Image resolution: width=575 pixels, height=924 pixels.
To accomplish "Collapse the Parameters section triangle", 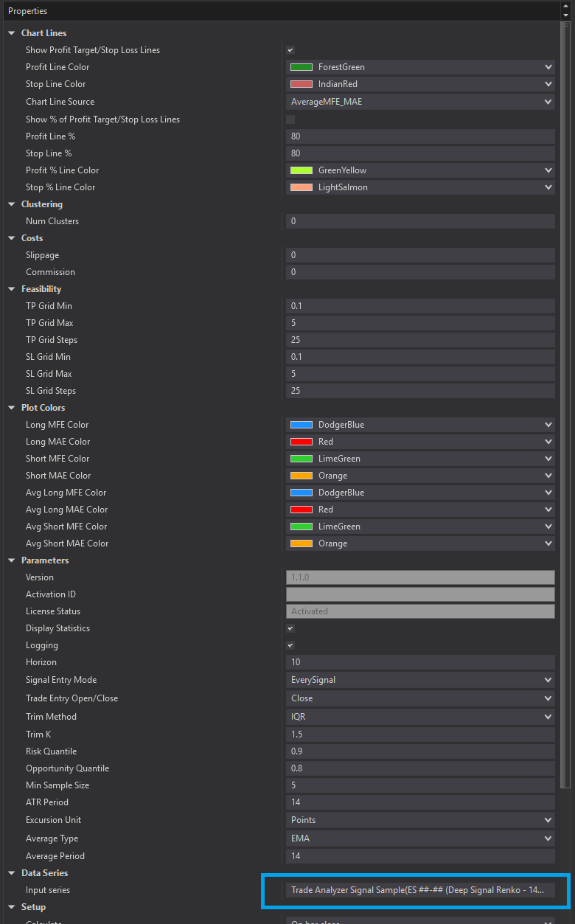I will pos(12,560).
